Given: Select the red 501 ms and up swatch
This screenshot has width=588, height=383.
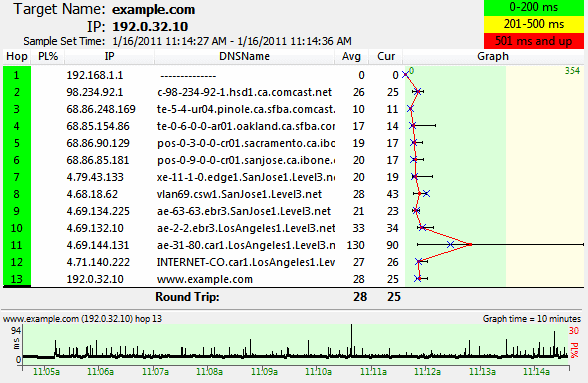Looking at the screenshot, I should 534,41.
